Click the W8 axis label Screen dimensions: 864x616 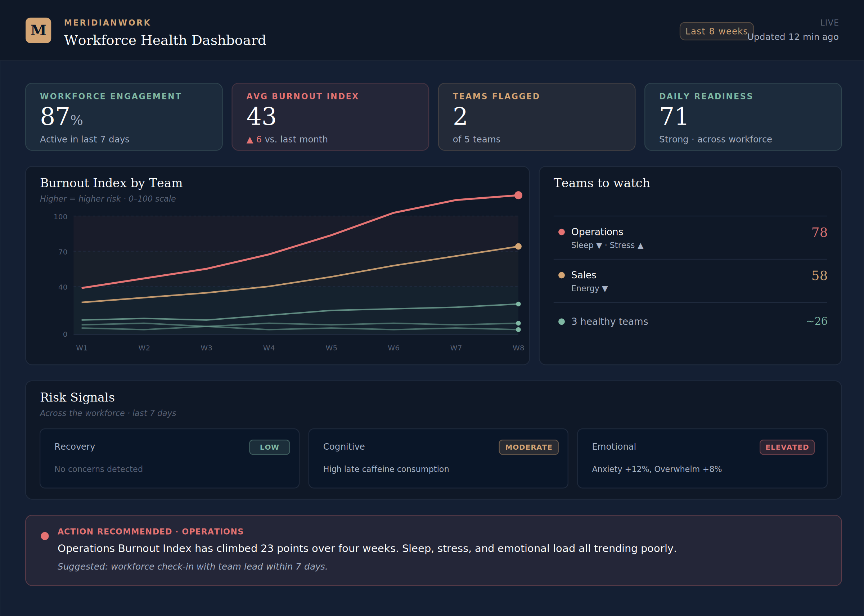[518, 348]
